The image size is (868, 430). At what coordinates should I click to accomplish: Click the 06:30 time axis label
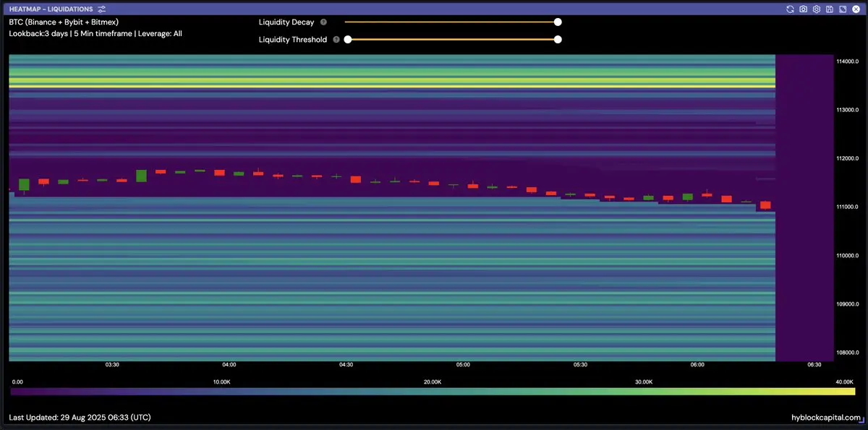click(814, 365)
